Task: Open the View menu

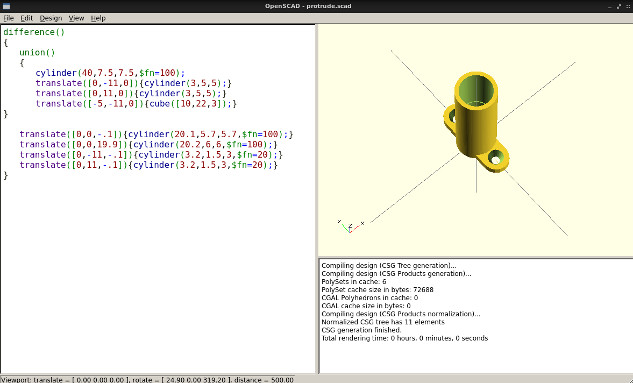Action: tap(76, 18)
